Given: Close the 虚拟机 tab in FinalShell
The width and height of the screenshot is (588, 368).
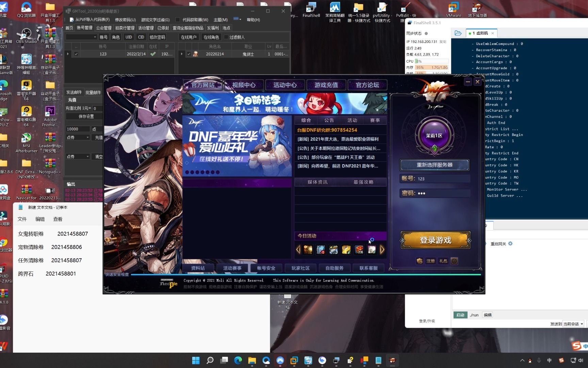Looking at the screenshot, I should coord(492,33).
